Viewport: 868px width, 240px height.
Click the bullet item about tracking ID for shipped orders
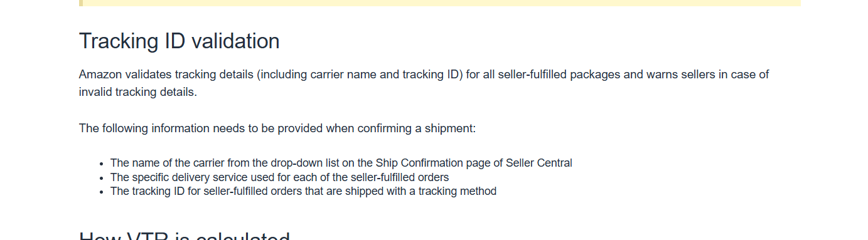coord(303,191)
